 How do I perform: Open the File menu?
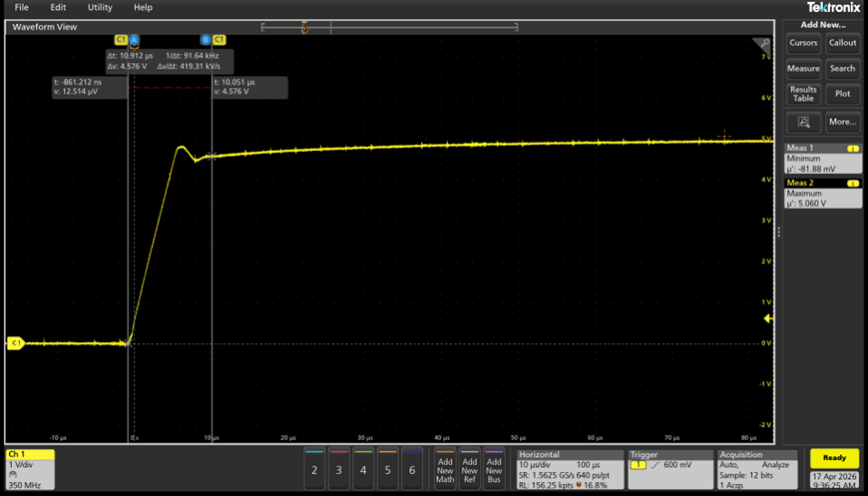tap(22, 7)
